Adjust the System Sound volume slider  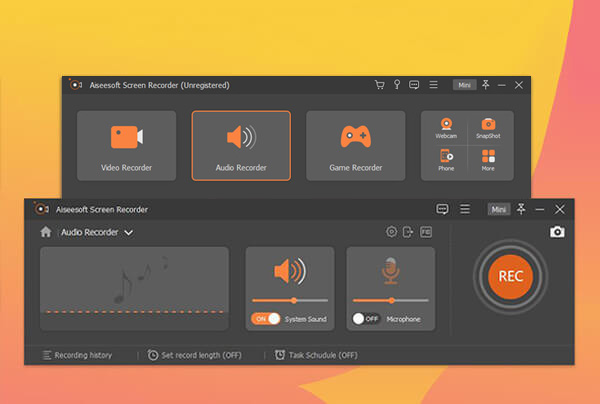pyautogui.click(x=290, y=300)
